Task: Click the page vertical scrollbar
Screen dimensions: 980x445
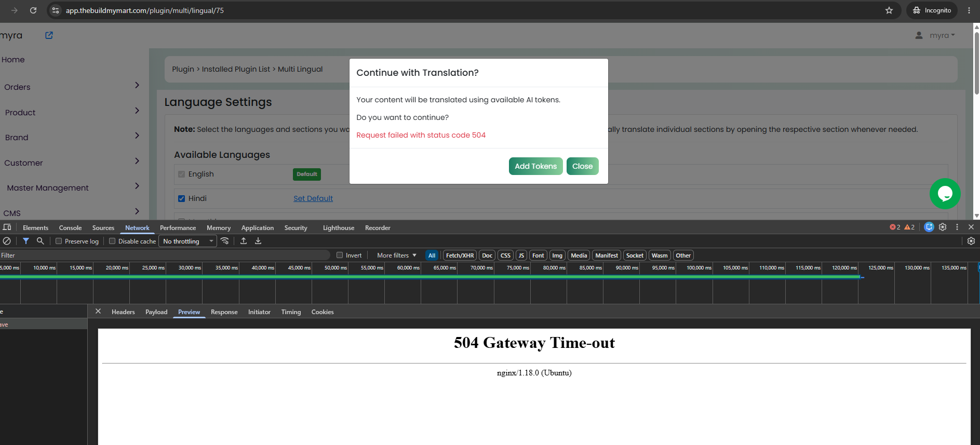Action: (x=976, y=63)
